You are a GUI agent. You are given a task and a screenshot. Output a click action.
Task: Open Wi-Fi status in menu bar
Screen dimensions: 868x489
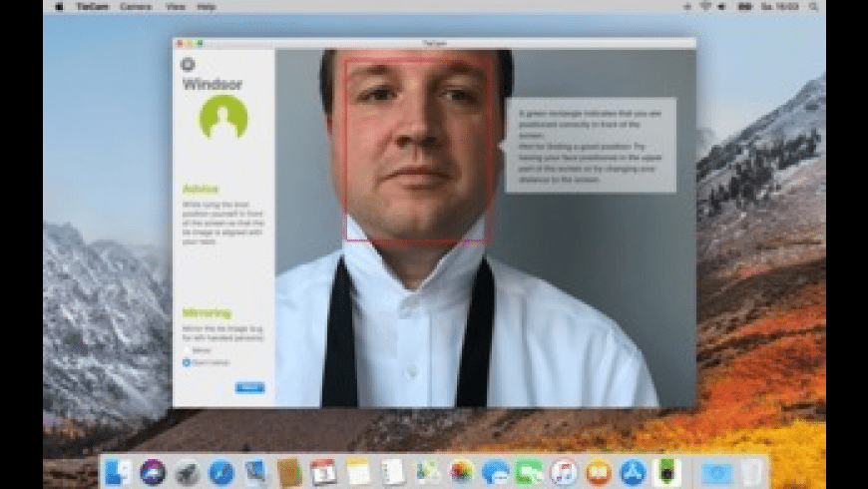pyautogui.click(x=705, y=7)
